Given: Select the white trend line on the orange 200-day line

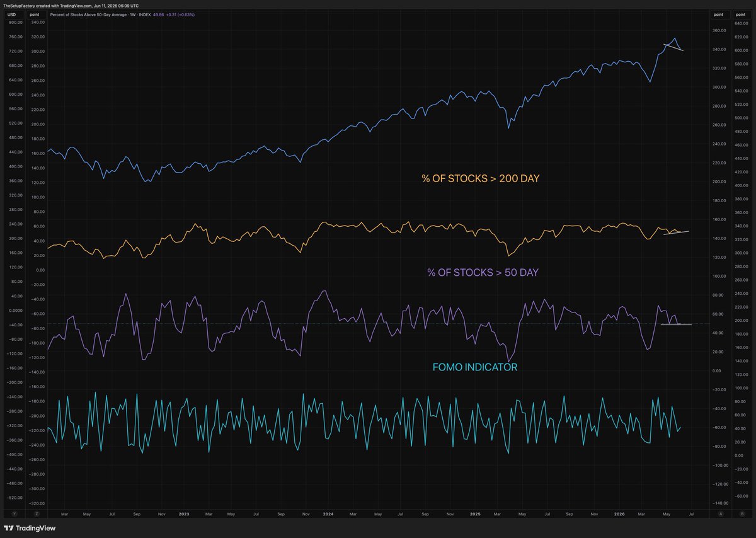Looking at the screenshot, I should tap(676, 233).
